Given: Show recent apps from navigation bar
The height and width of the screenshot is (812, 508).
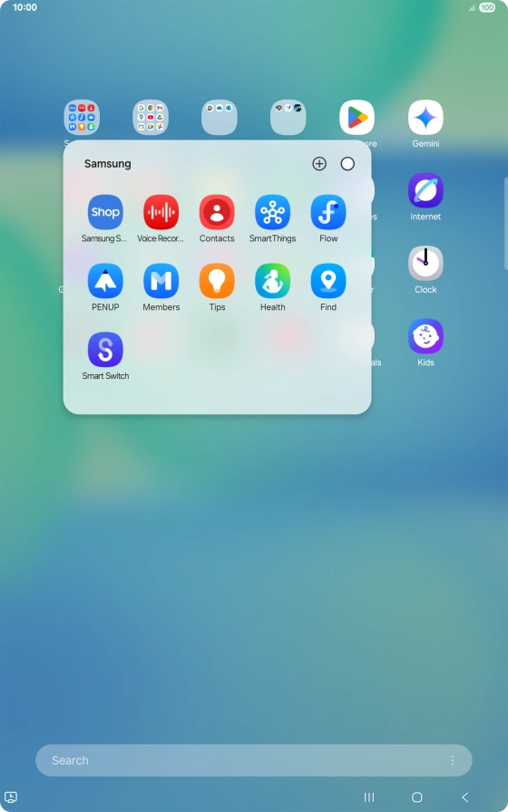Looking at the screenshot, I should (x=369, y=797).
